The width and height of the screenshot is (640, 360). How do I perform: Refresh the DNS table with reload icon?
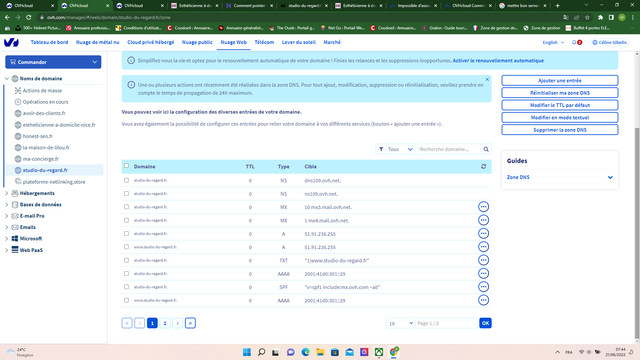pos(483,167)
